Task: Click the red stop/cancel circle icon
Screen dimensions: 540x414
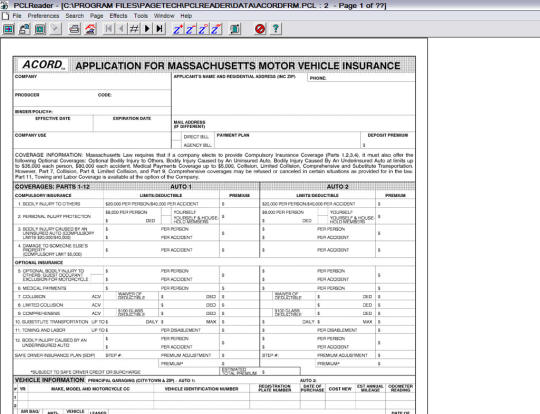Action: coord(260,29)
